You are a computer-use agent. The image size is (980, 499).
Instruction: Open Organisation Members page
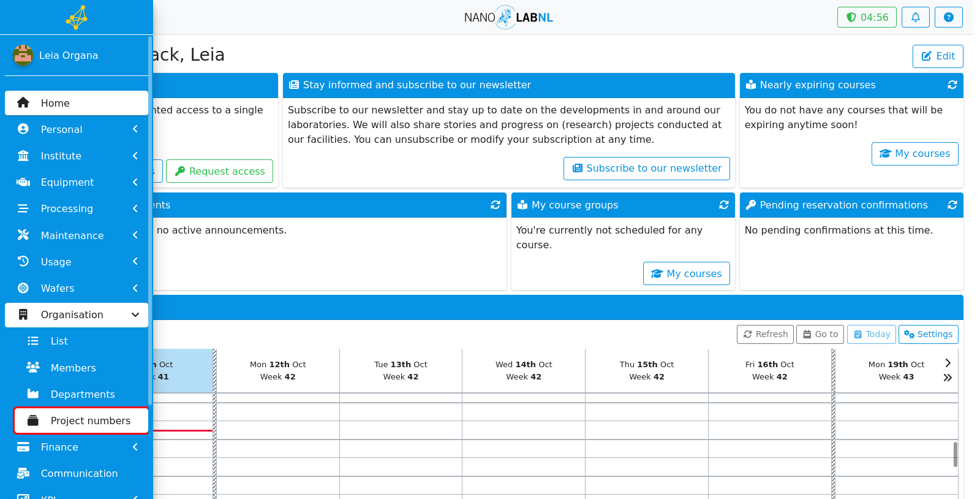tap(81, 368)
